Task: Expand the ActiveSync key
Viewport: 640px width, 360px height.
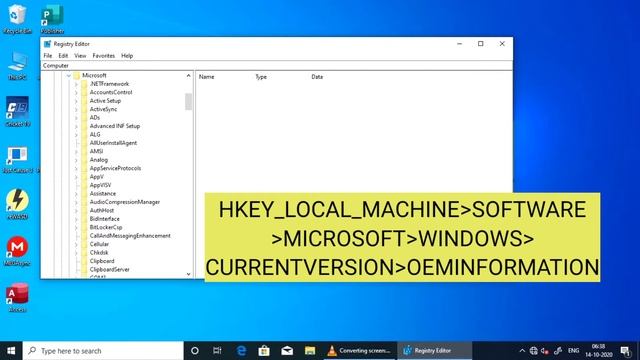Action: (x=76, y=109)
